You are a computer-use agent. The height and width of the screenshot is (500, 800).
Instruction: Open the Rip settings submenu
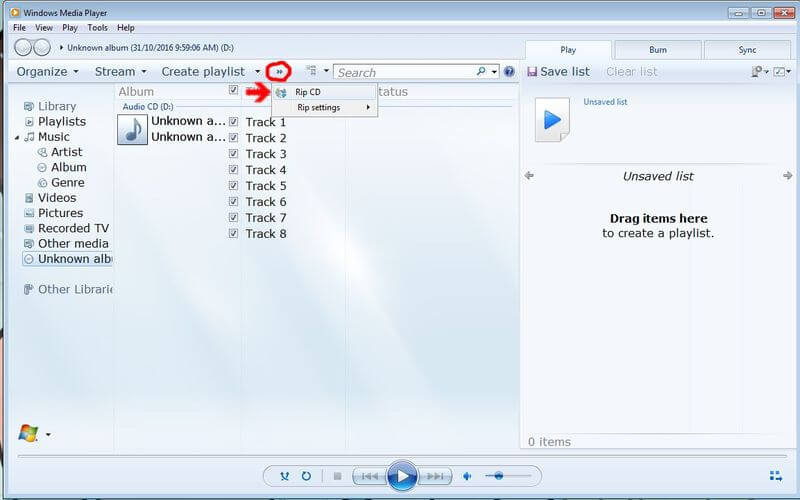coord(324,108)
